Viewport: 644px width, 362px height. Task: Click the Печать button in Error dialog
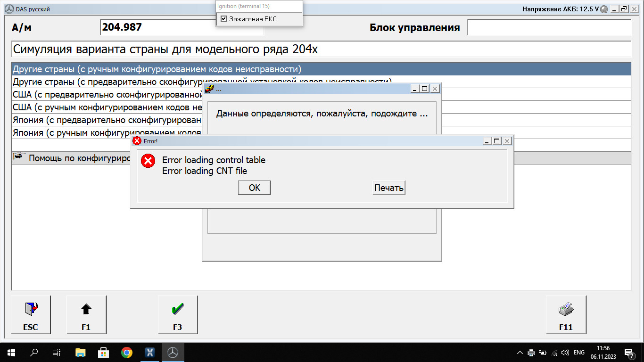388,188
